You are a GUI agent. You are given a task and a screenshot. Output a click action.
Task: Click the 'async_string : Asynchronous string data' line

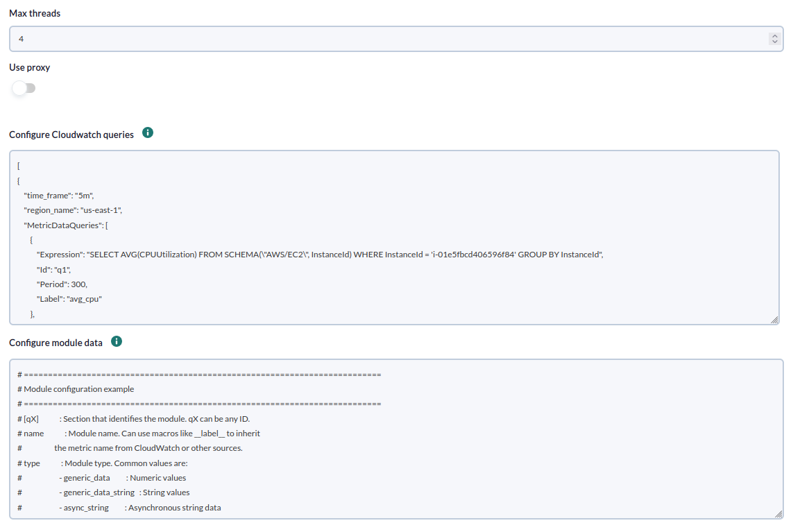coord(119,508)
